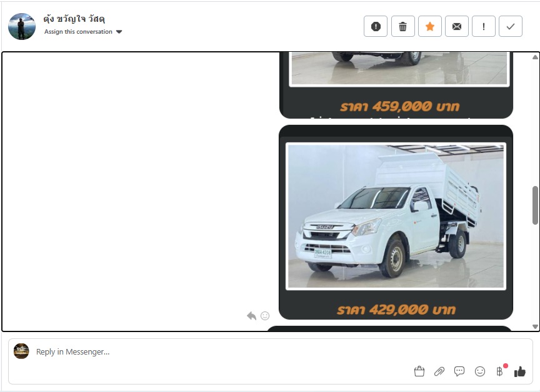Open the contact name at the top
This screenshot has height=392, width=540.
pos(74,19)
